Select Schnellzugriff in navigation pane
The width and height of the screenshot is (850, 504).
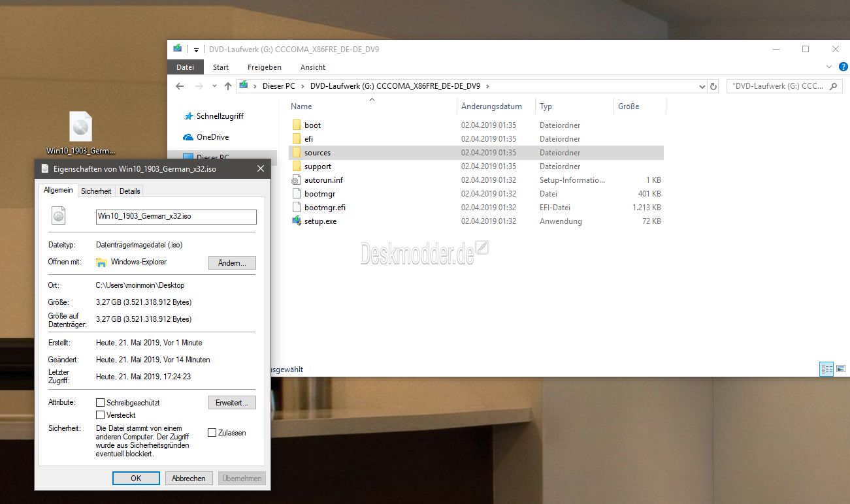click(220, 116)
